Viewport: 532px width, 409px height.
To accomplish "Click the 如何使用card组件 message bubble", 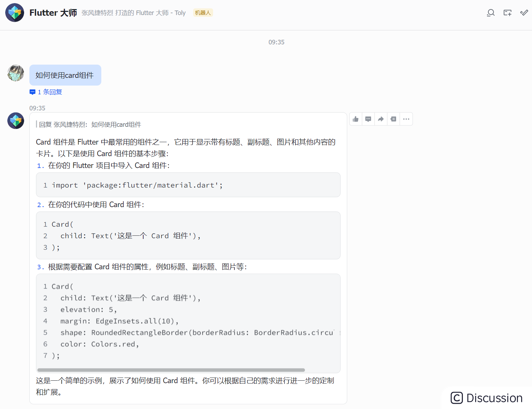I will click(65, 75).
